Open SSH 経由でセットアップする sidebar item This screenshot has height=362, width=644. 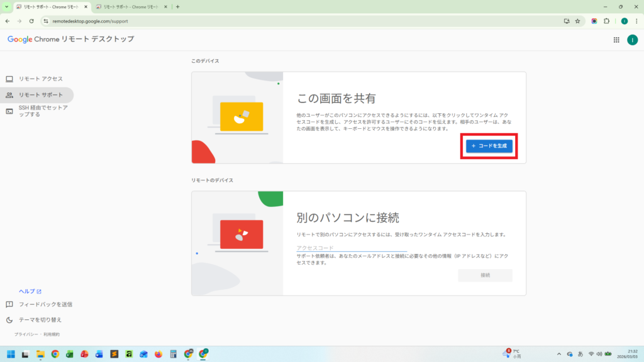pos(43,111)
